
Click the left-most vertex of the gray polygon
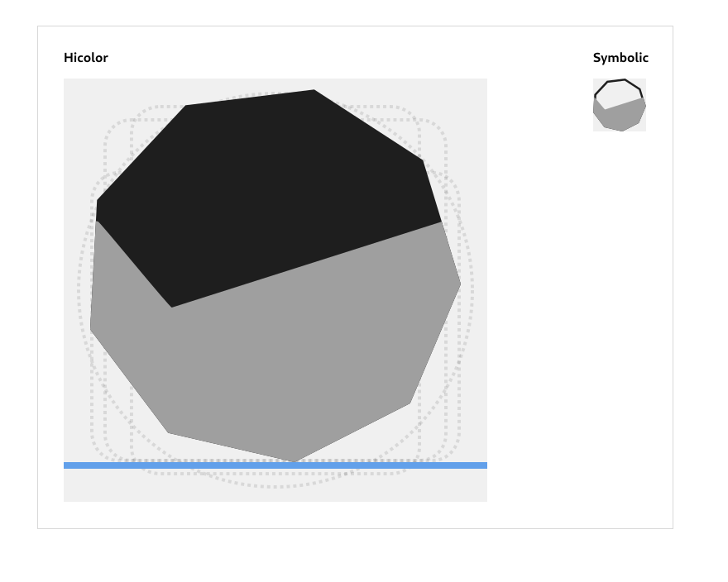click(91, 331)
